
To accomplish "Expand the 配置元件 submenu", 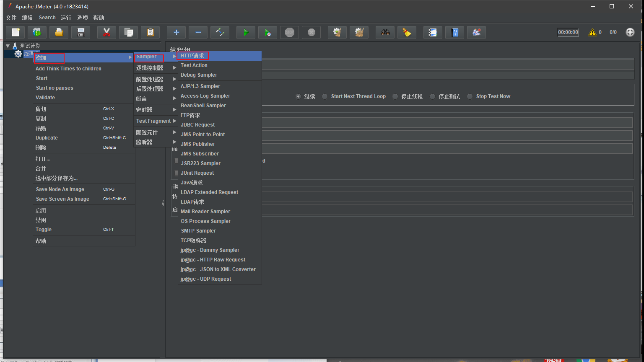I will (x=156, y=132).
